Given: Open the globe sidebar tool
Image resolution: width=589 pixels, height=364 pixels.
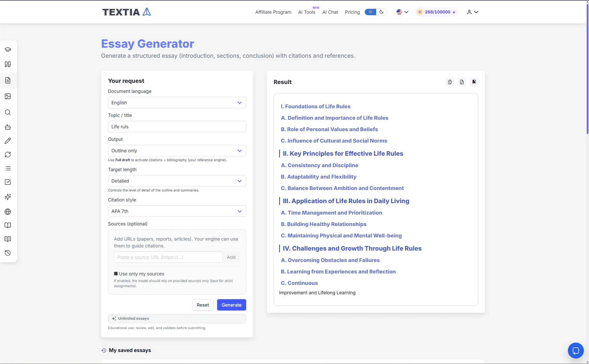Looking at the screenshot, I should 8,212.
